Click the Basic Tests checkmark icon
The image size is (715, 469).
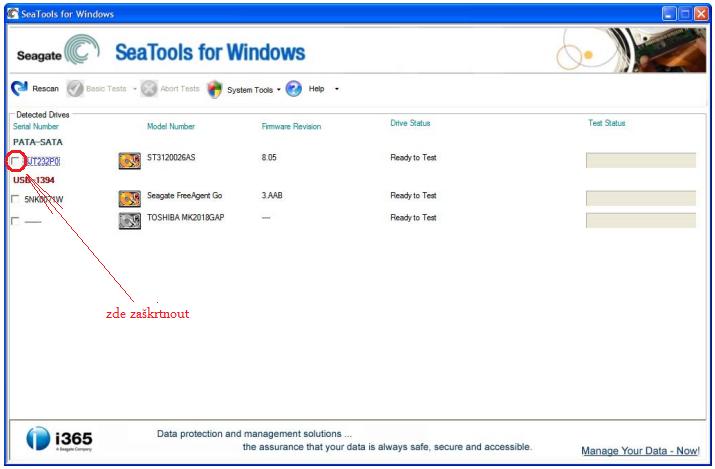tap(75, 88)
